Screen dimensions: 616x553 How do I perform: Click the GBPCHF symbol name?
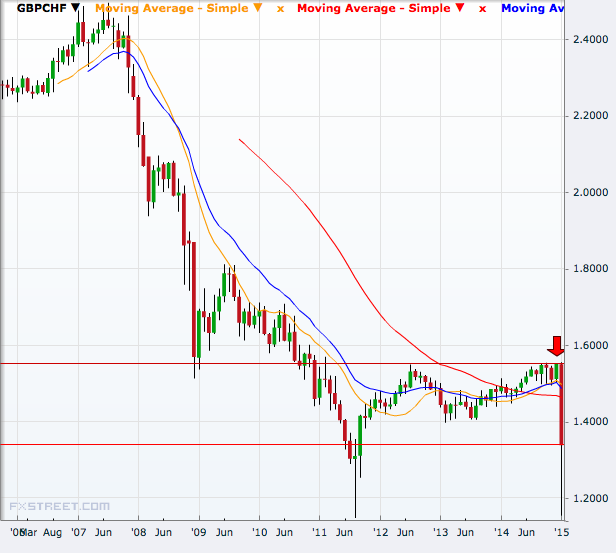tap(42, 8)
